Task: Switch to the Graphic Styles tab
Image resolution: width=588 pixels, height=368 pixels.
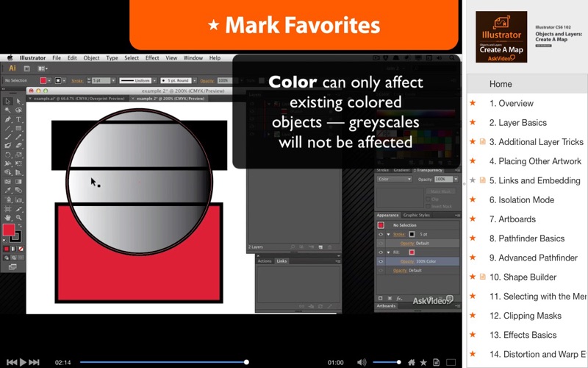Action: (416, 215)
